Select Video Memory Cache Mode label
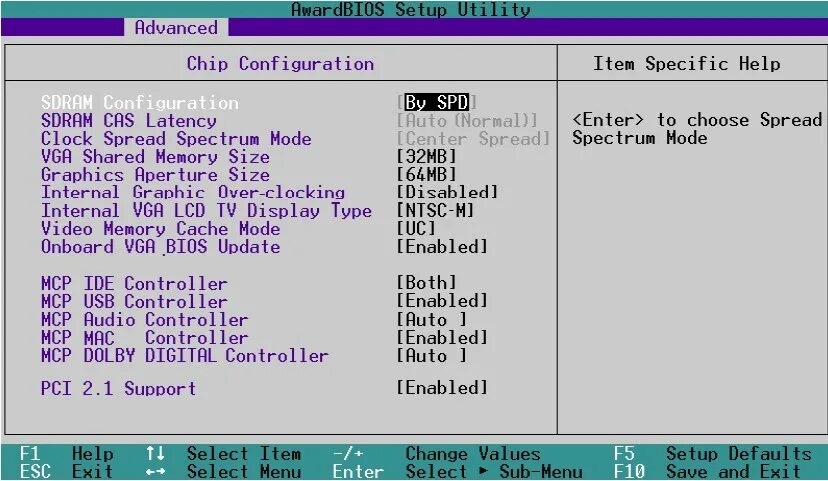The width and height of the screenshot is (828, 481). (x=161, y=229)
